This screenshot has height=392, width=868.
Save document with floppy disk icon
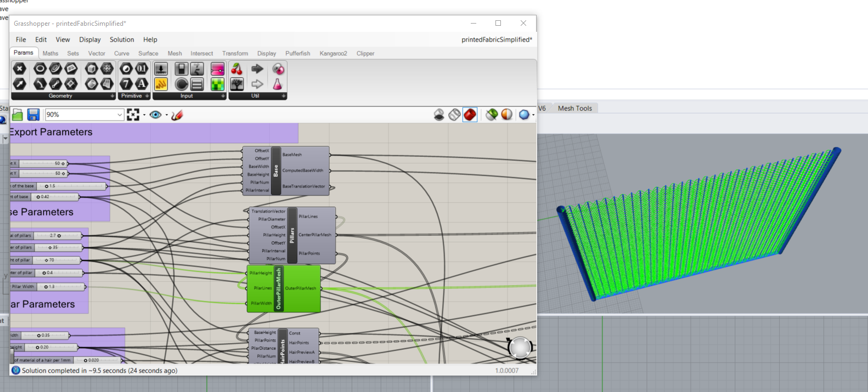tap(33, 115)
